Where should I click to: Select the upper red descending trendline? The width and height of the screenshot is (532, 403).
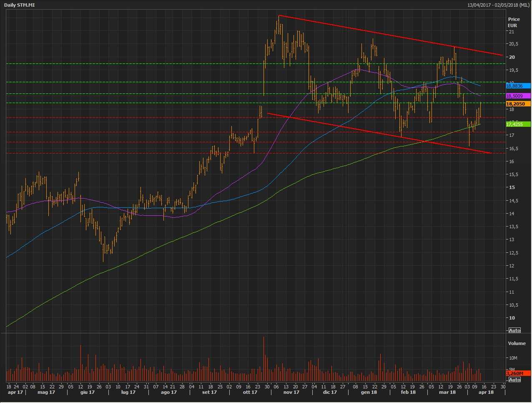[390, 35]
